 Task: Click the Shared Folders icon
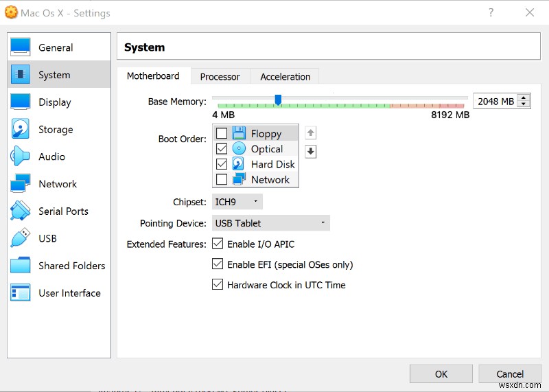(21, 266)
